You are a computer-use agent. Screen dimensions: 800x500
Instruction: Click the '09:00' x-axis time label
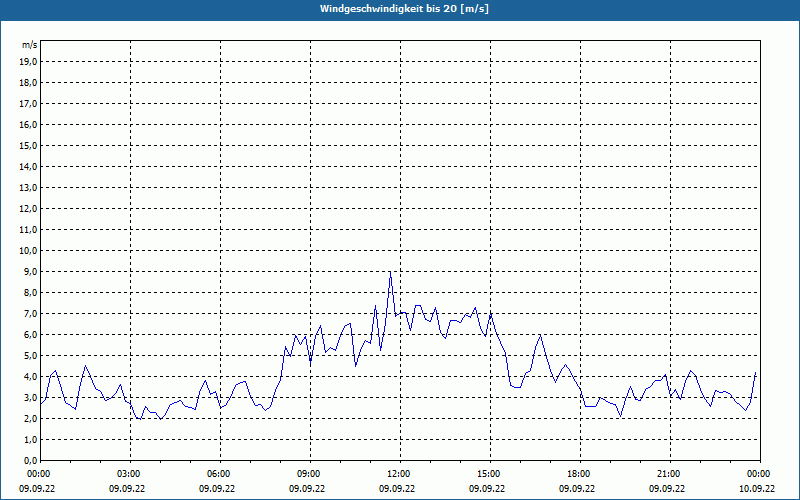coord(310,474)
